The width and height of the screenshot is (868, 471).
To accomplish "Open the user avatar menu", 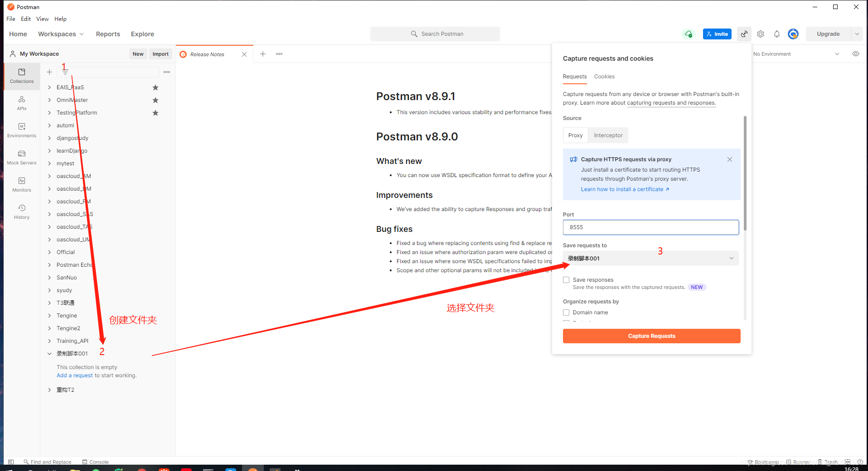I will click(793, 34).
